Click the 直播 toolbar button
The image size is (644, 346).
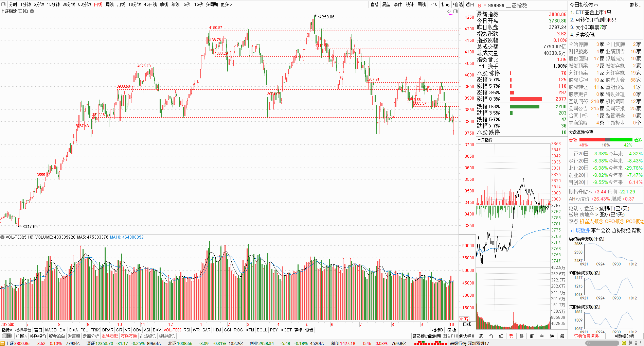pyautogui.click(x=374, y=4)
